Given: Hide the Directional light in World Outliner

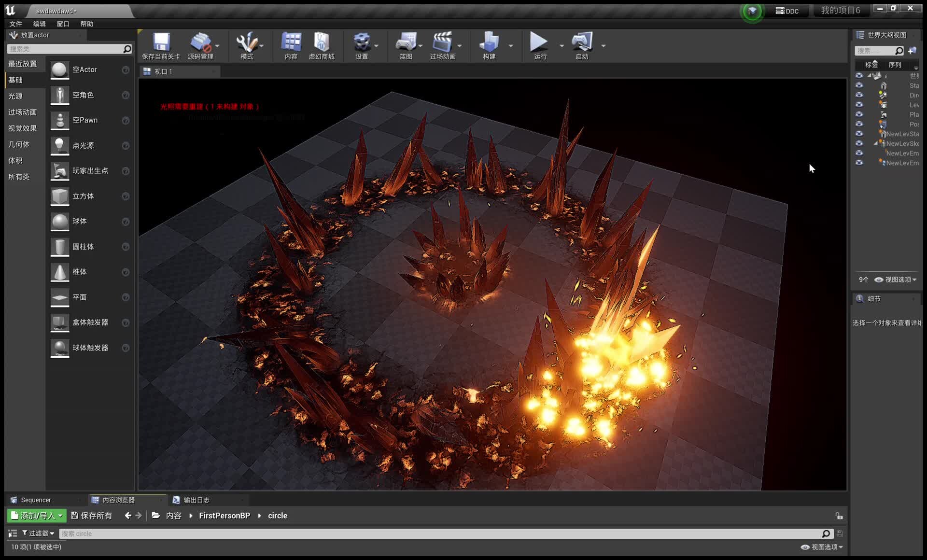Looking at the screenshot, I should [x=859, y=95].
